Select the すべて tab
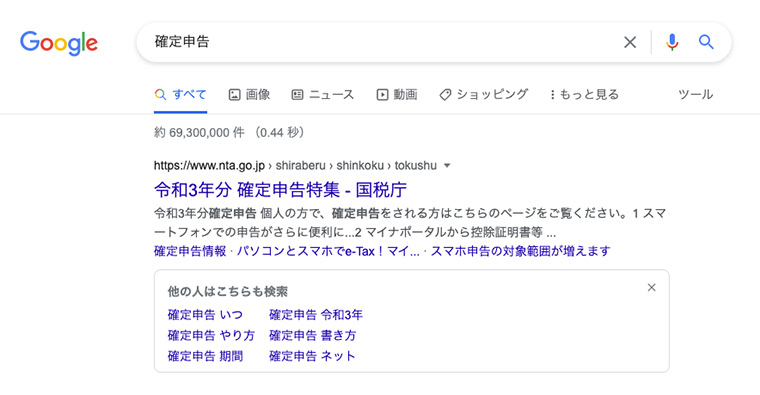Screen dimensions: 760x395 click(x=181, y=95)
